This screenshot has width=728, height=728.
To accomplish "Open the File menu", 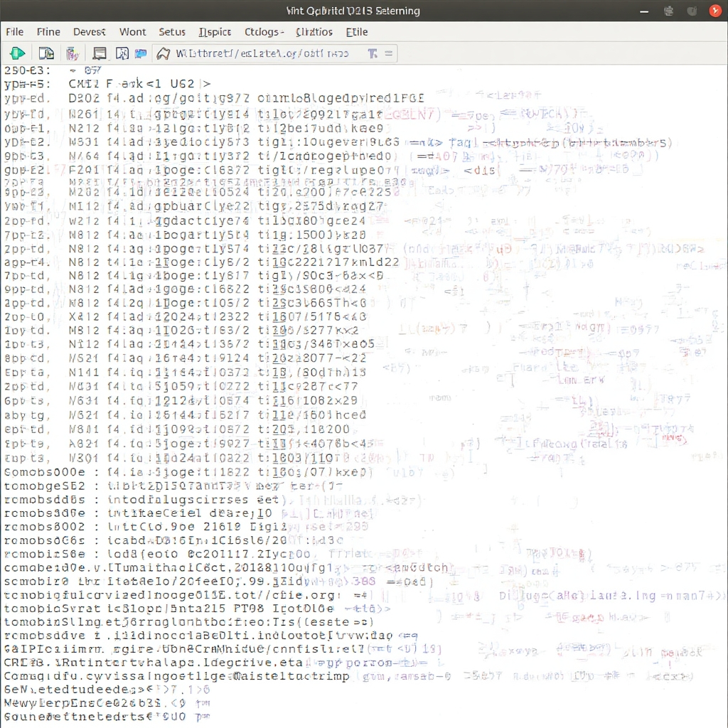I will click(x=14, y=31).
